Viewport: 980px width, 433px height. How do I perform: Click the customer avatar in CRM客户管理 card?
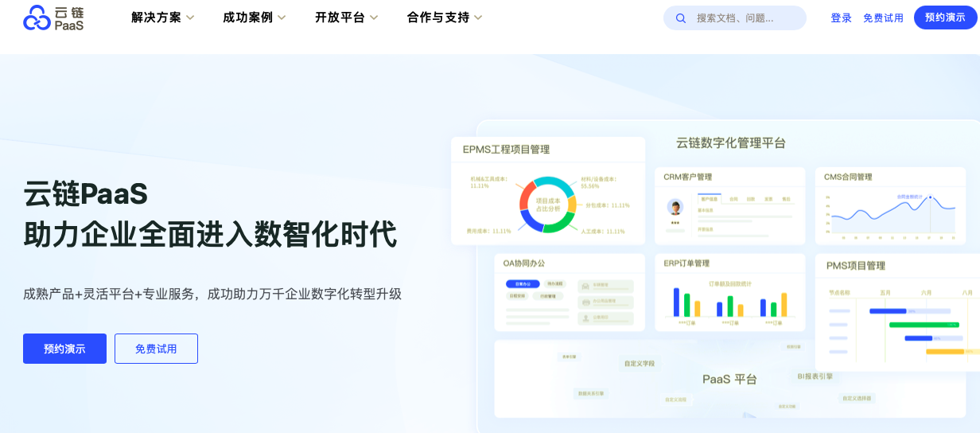tap(675, 208)
